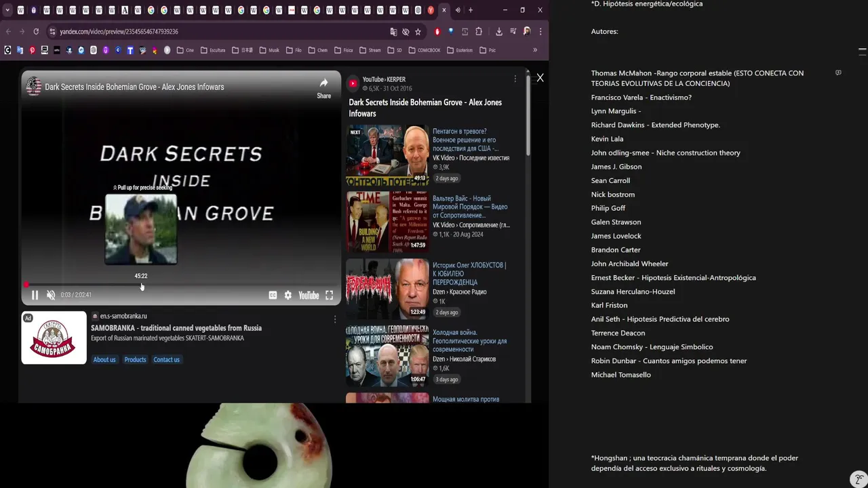
Task: Open the Chem bookmarks folder
Action: pyautogui.click(x=318, y=50)
